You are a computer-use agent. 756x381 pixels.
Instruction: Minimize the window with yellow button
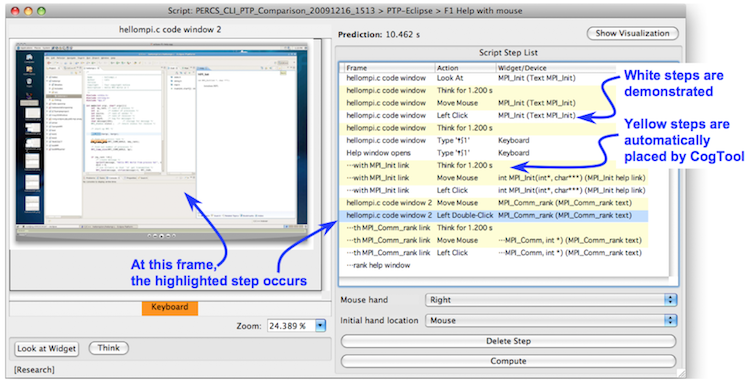(29, 11)
